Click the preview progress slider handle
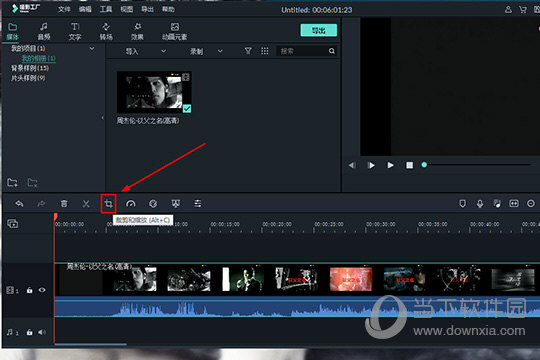 424,165
